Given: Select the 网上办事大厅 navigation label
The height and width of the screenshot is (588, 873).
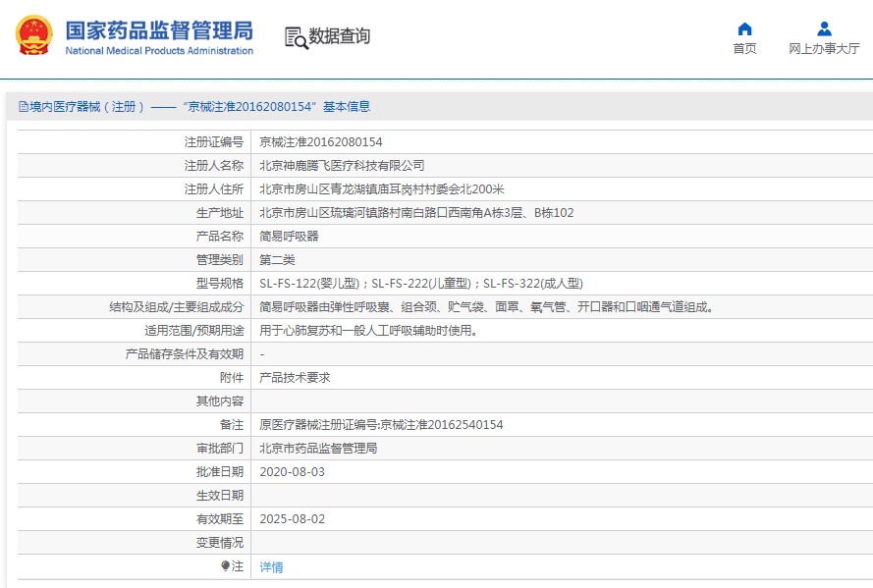Looking at the screenshot, I should pos(824,48).
